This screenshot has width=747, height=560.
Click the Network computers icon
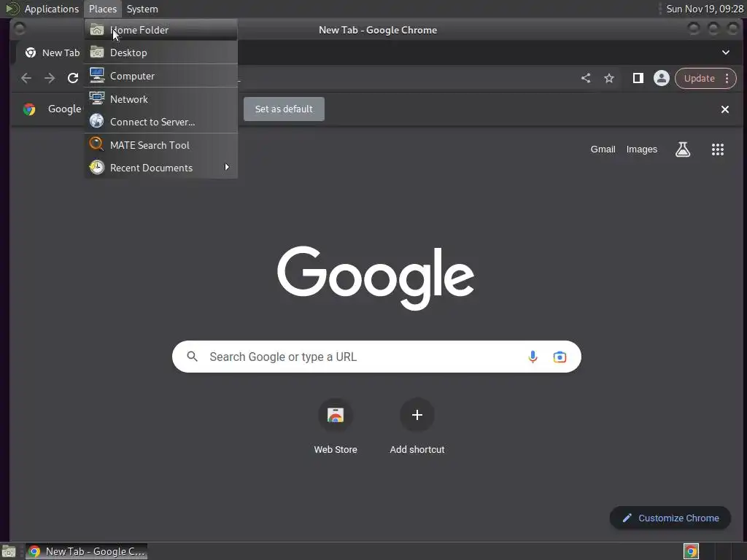click(x=97, y=98)
